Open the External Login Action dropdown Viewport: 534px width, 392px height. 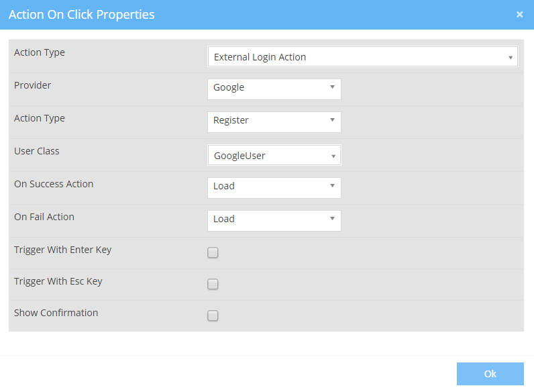(x=362, y=57)
